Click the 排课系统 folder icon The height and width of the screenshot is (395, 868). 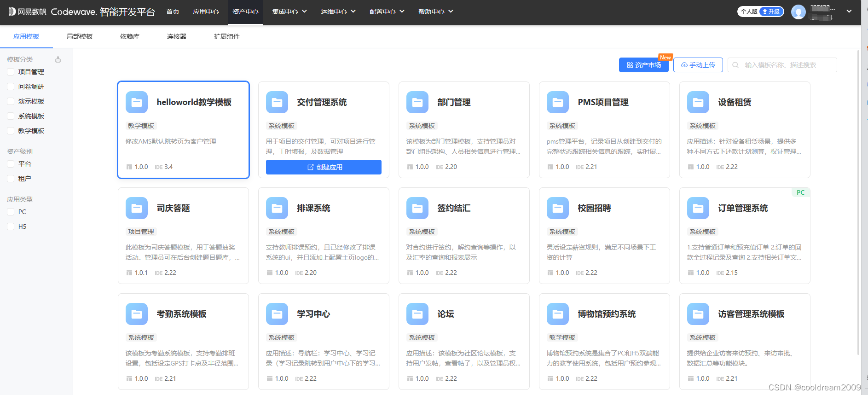coord(277,208)
